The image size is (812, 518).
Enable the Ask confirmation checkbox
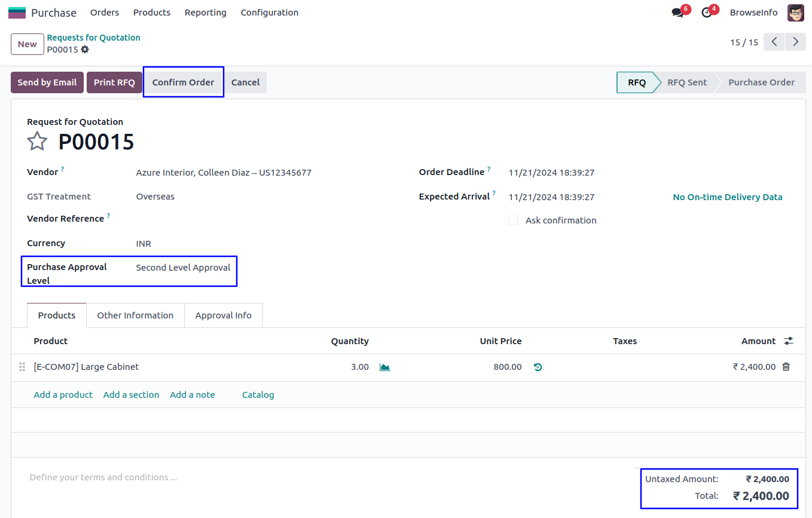pos(513,220)
